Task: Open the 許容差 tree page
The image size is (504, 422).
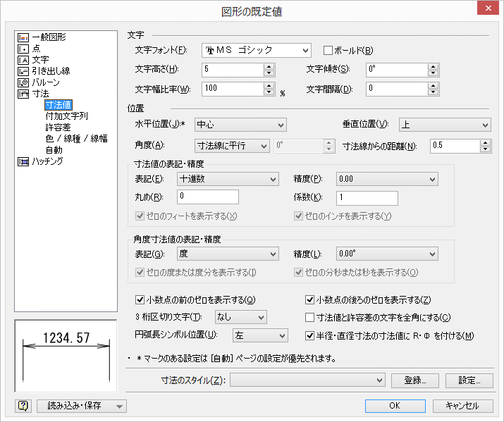Action: tap(59, 128)
